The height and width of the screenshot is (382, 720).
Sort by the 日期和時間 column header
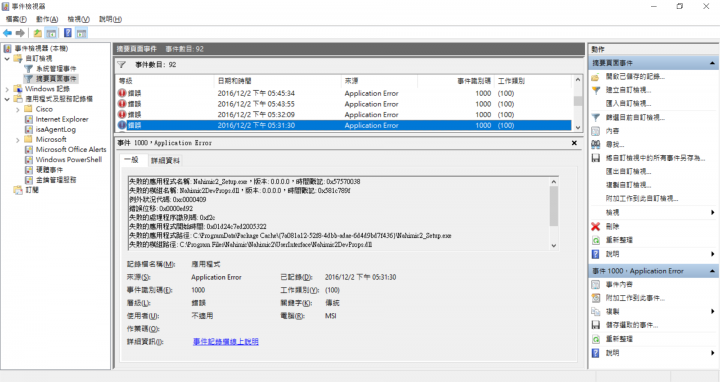coord(277,81)
